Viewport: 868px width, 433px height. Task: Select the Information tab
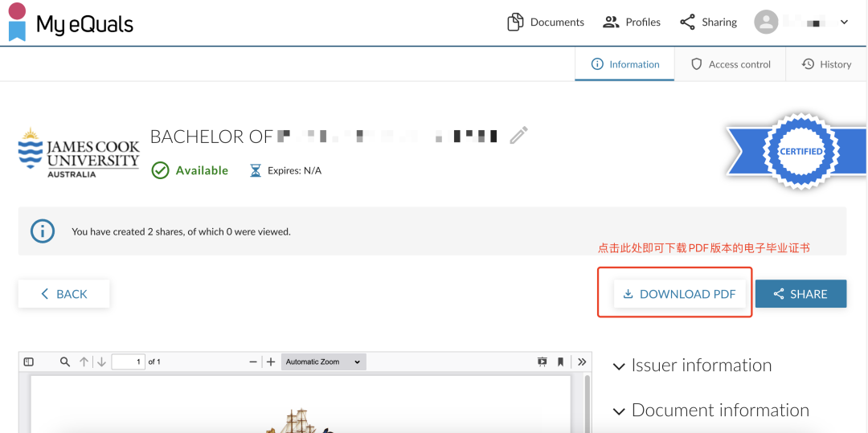(625, 64)
